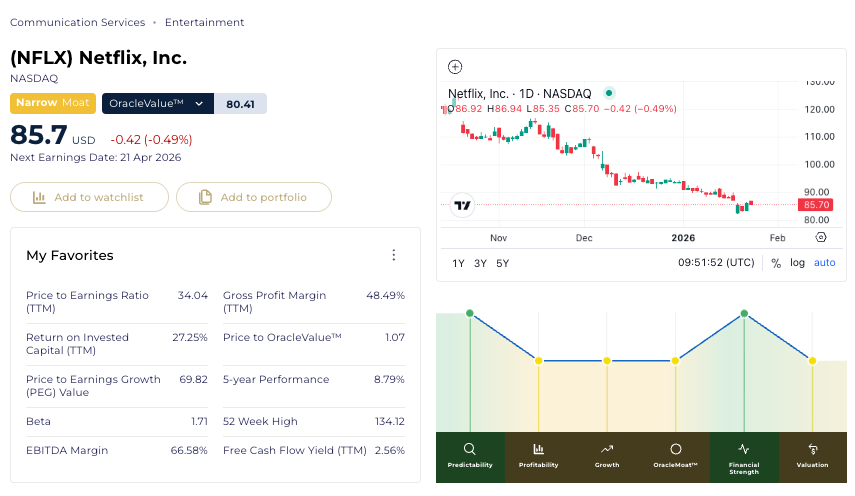Select the 1Y chart range
This screenshot has width=855, height=496.
(459, 263)
